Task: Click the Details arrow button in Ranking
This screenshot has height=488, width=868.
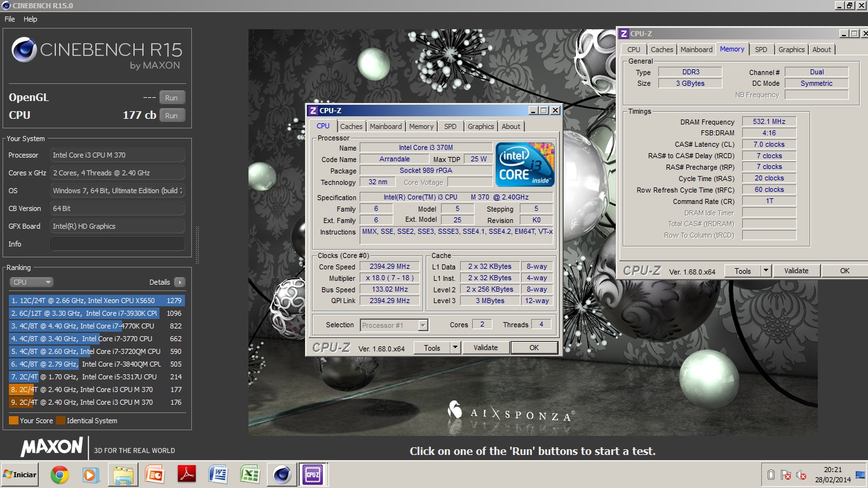Action: coord(179,282)
